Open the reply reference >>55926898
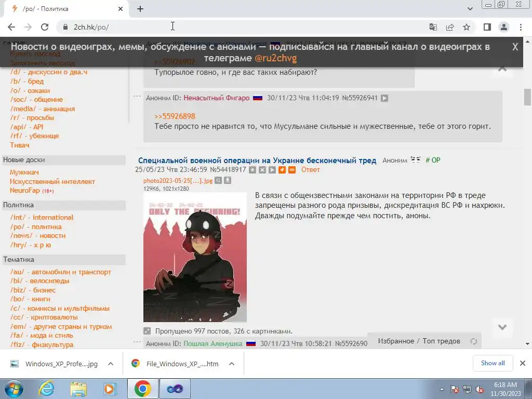This screenshot has height=399, width=532. tap(175, 116)
